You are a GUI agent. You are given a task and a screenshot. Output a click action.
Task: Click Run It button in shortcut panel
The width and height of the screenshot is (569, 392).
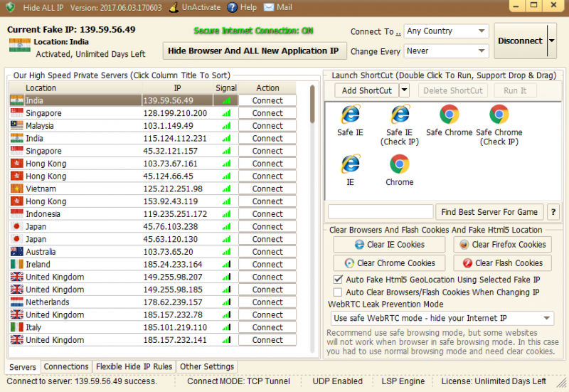point(515,90)
